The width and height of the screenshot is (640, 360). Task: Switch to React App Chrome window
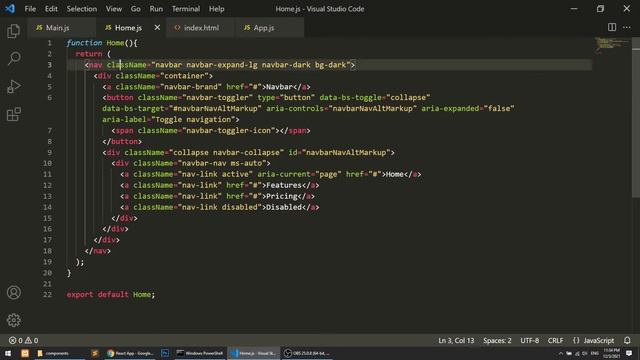click(130, 353)
